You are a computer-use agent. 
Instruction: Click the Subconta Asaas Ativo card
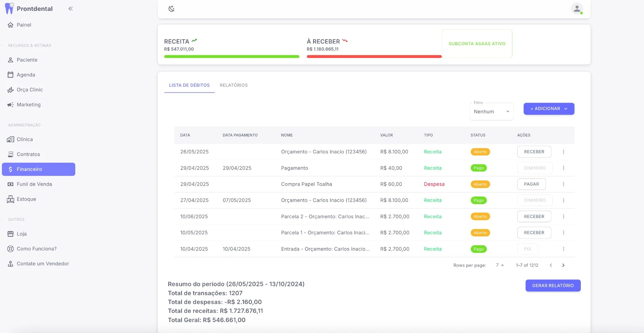477,44
